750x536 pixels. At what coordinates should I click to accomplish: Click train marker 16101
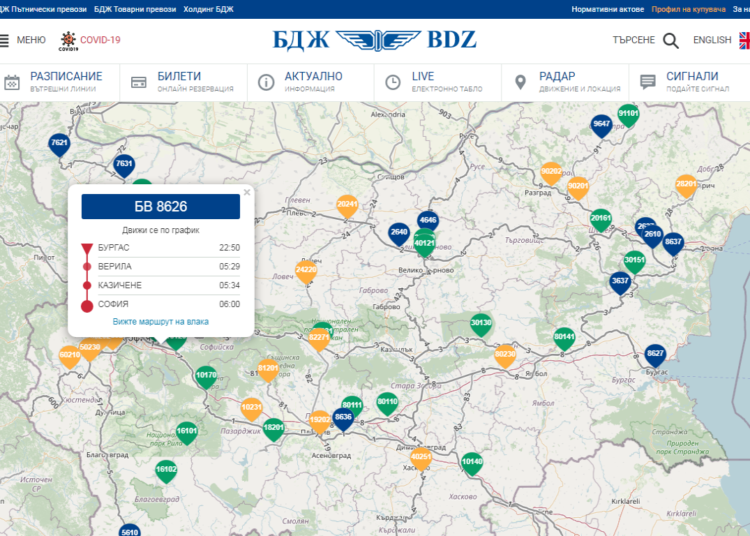click(187, 432)
